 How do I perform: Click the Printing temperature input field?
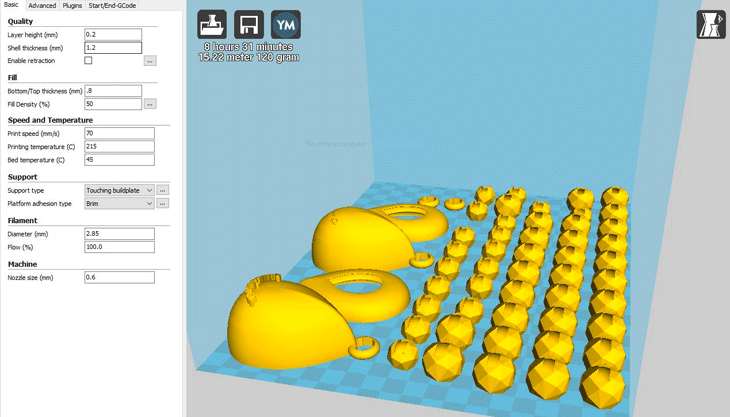point(119,146)
